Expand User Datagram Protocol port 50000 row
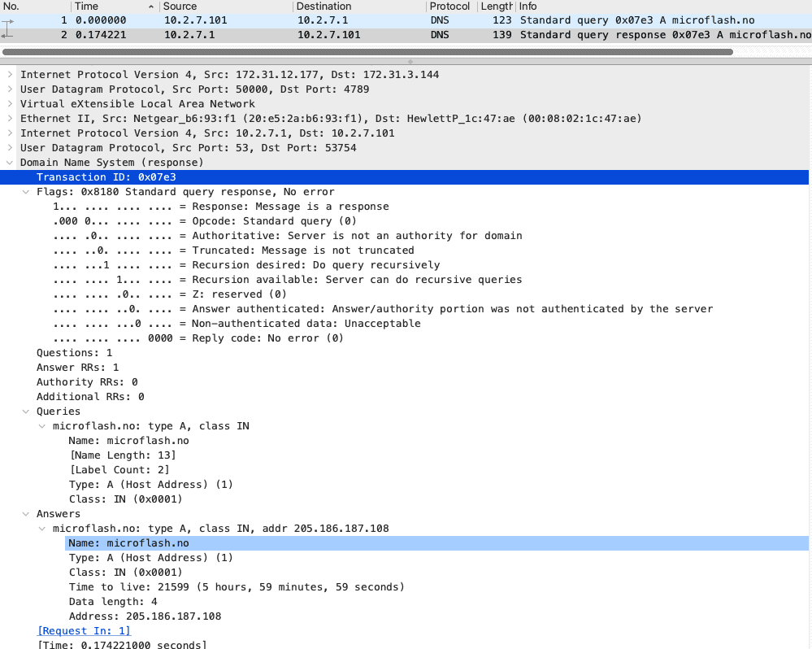 coord(9,89)
